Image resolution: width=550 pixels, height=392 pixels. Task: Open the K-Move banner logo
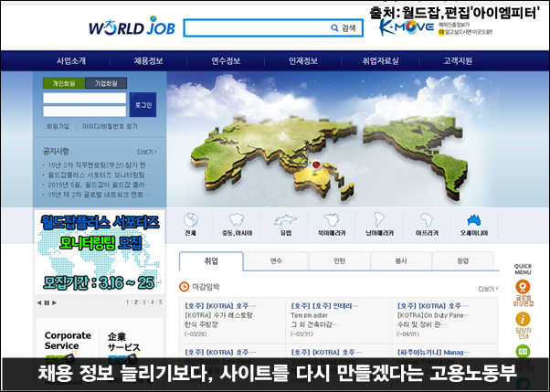[407, 27]
